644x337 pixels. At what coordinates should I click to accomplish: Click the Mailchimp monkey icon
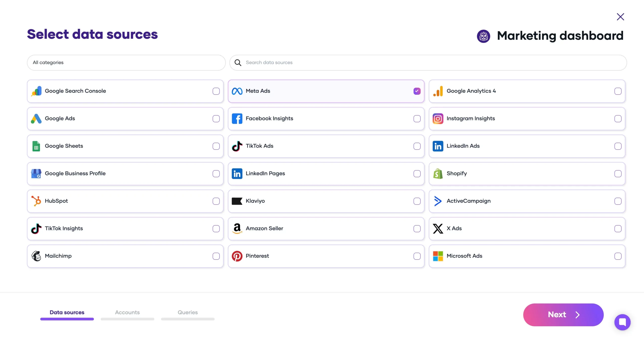(x=36, y=256)
